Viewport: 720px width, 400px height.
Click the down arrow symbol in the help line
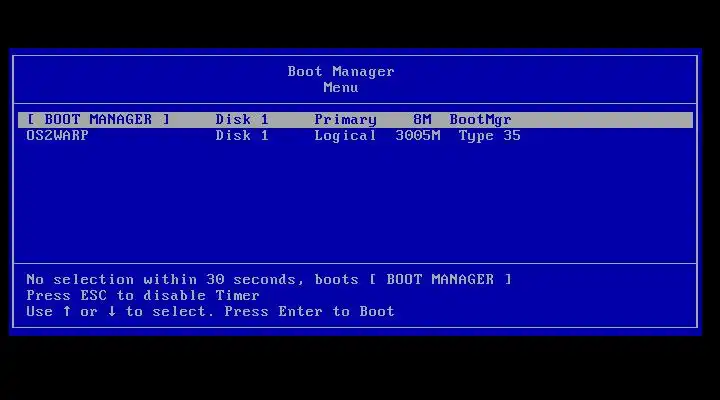(112, 311)
